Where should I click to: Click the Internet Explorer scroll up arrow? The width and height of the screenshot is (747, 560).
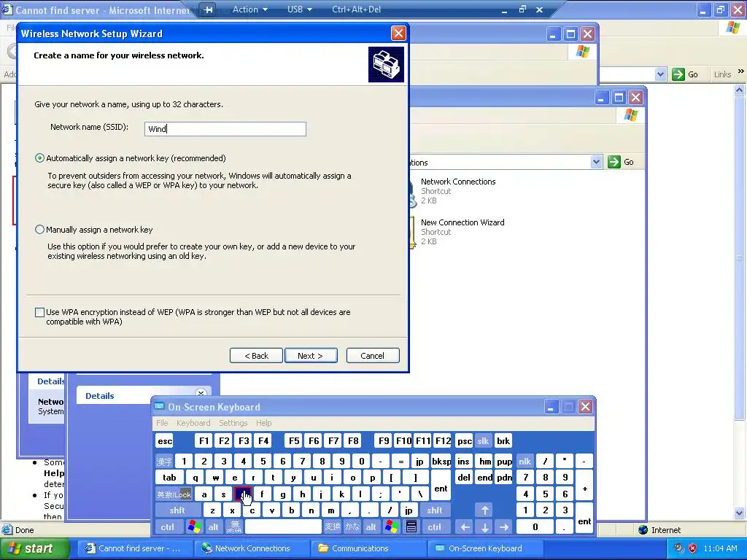click(740, 90)
